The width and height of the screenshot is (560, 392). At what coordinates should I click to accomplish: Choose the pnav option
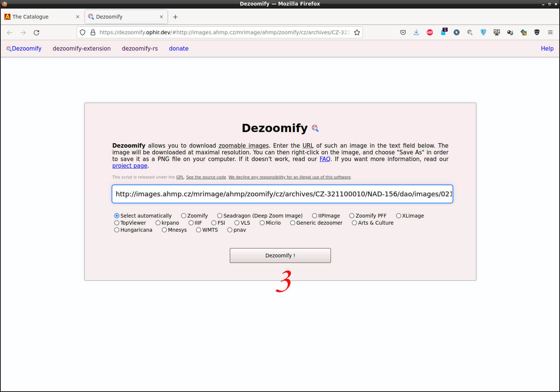(230, 230)
